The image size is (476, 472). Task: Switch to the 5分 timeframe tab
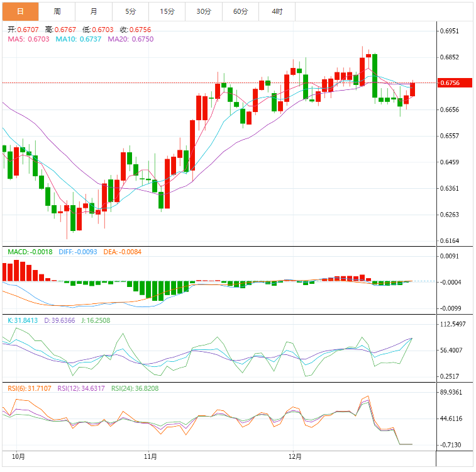(x=130, y=11)
